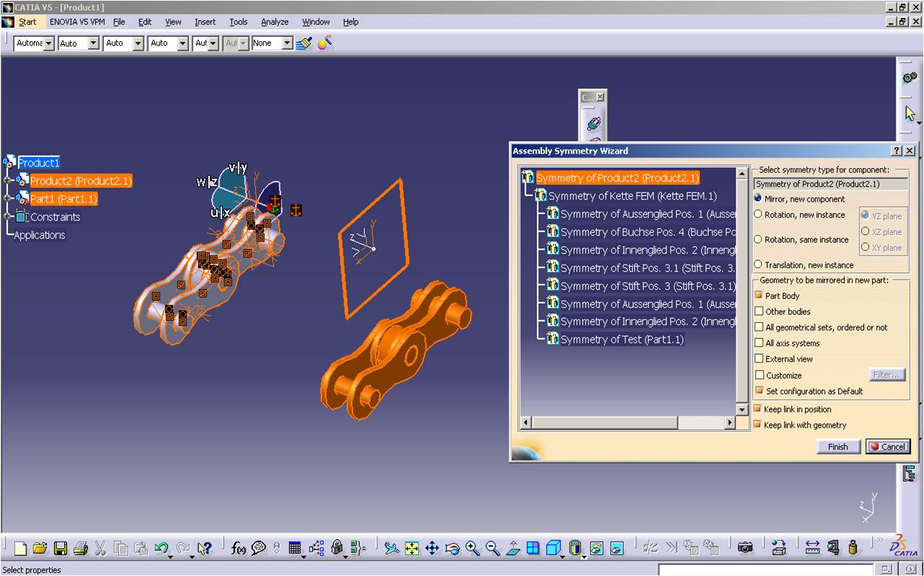Open the Tools menu
924x576 pixels.
[x=238, y=22]
